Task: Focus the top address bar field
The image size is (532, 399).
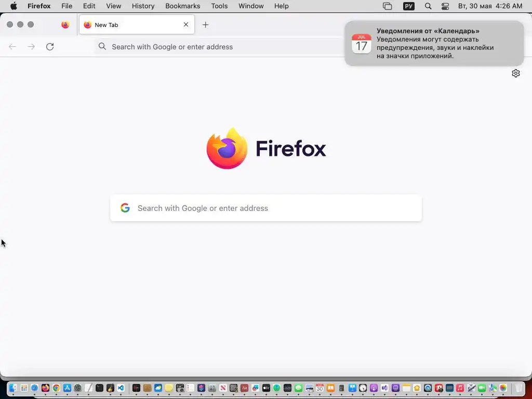Action: pyautogui.click(x=219, y=47)
